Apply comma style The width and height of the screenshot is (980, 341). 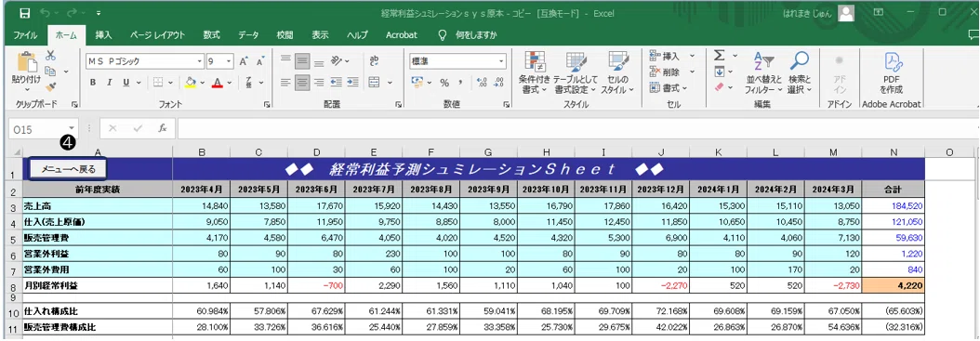pyautogui.click(x=460, y=83)
